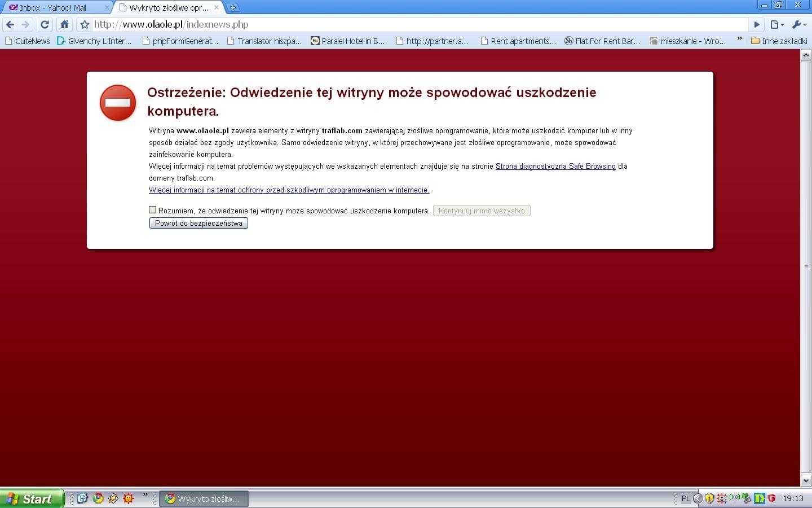
Task: Expand hidden system tray icons
Action: point(698,498)
